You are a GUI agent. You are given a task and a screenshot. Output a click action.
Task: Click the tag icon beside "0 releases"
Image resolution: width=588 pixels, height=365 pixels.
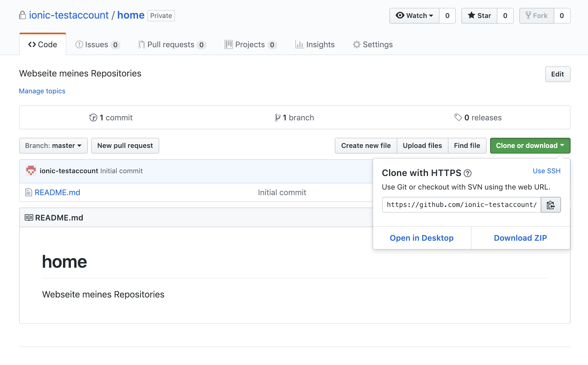tap(459, 118)
